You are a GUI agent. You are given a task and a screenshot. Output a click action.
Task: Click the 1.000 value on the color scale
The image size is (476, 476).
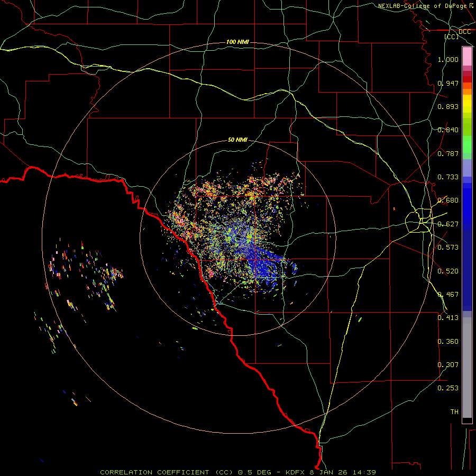[x=448, y=59]
